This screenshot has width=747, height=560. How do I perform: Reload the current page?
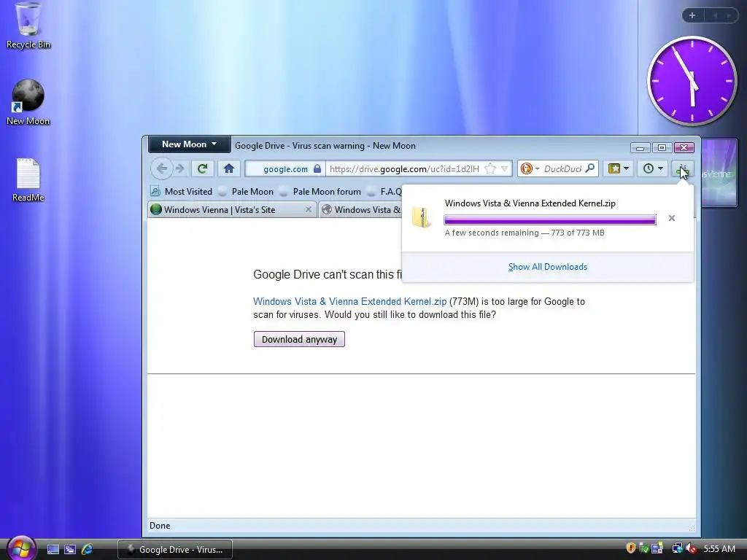coord(203,168)
